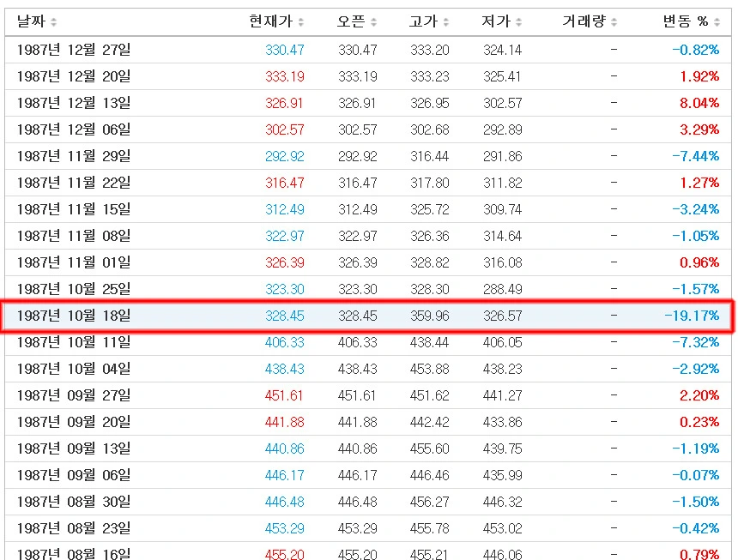
Task: Click current price 451.61 in red
Action: pos(284,395)
